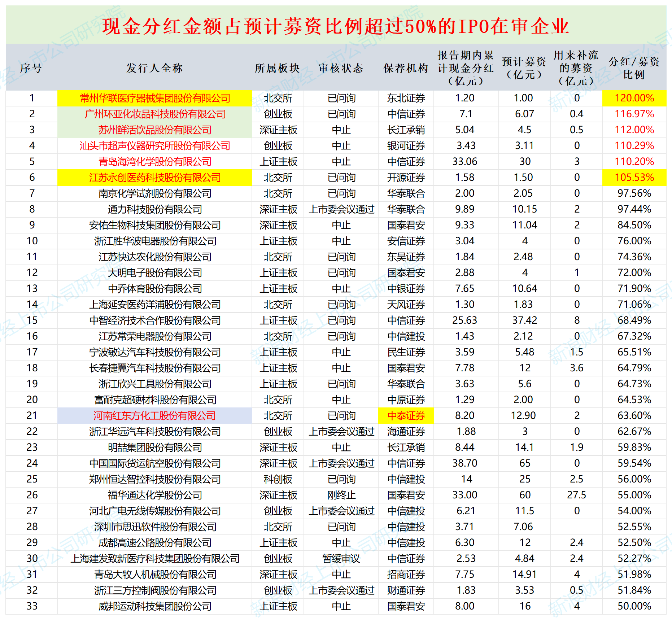This screenshot has height=620, width=672.
Task: Select the 开源证券 sponsor cell
Action: (x=406, y=178)
